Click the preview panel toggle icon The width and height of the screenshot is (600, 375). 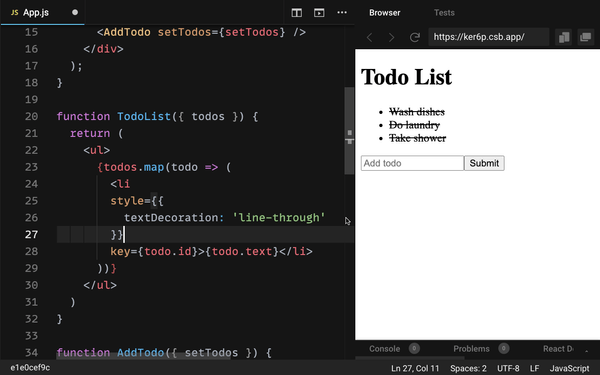coord(319,13)
